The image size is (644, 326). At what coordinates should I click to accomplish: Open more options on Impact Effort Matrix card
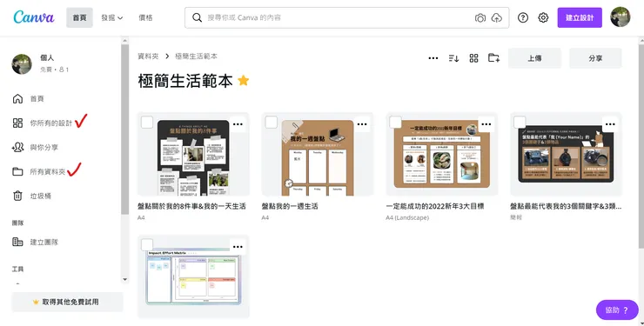click(x=238, y=247)
